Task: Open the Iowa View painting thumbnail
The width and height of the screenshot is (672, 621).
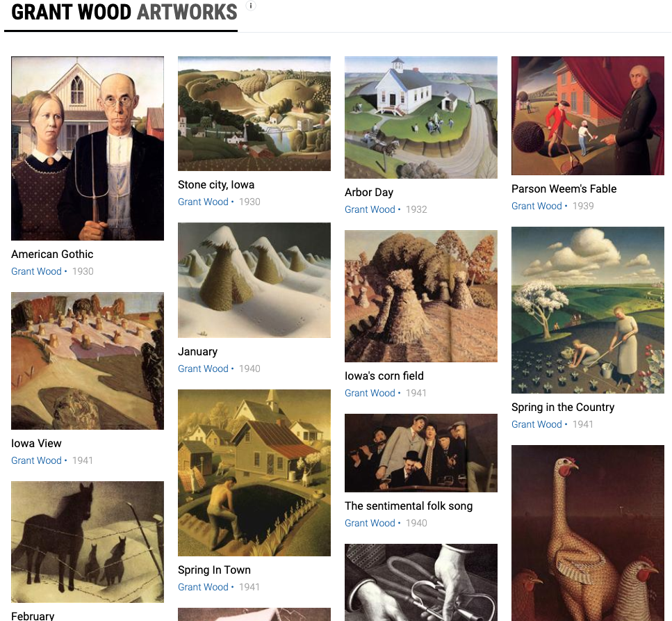Action: 88,361
